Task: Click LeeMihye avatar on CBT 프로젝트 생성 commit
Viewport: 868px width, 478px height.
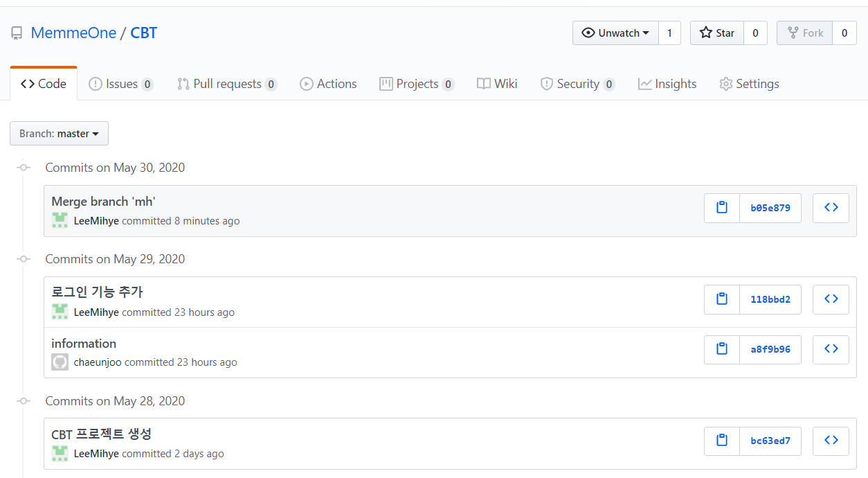Action: point(60,454)
